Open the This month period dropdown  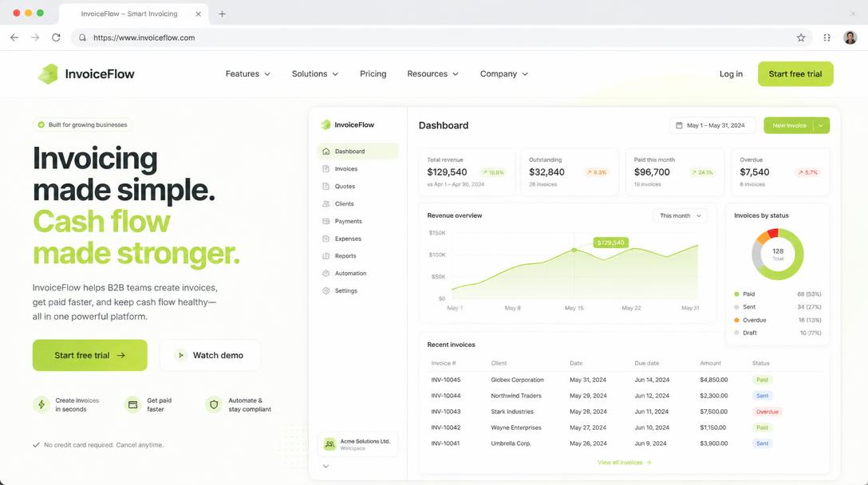tap(681, 215)
